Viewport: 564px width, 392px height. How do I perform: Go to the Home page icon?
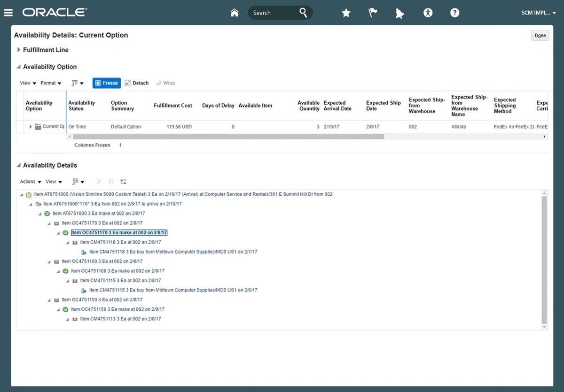coord(235,13)
